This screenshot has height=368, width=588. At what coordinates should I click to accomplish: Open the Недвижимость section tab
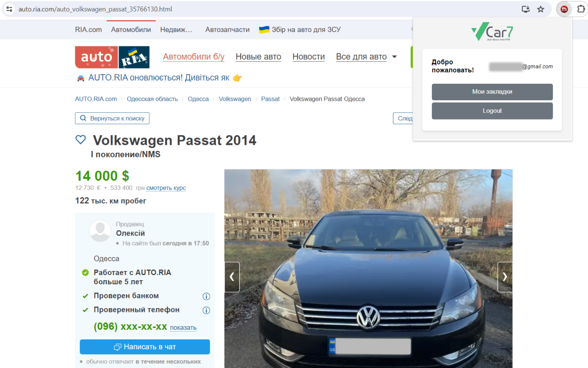[x=176, y=29]
